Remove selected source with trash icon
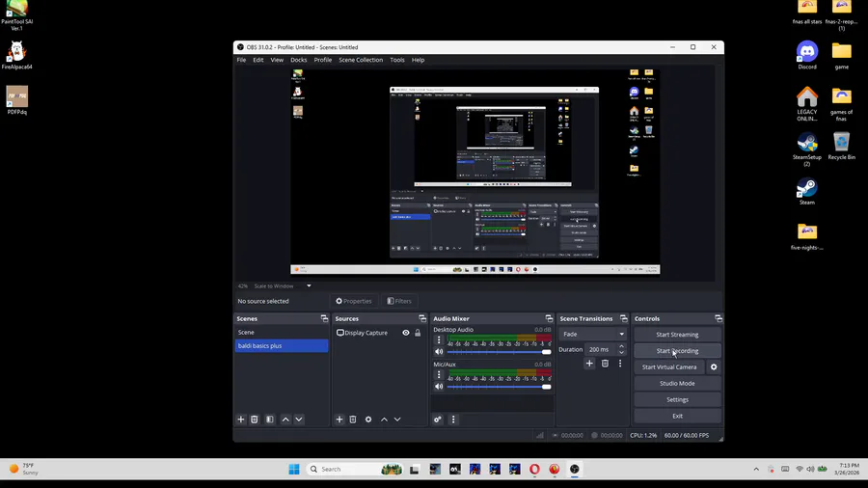Image resolution: width=868 pixels, height=488 pixels. click(x=353, y=420)
